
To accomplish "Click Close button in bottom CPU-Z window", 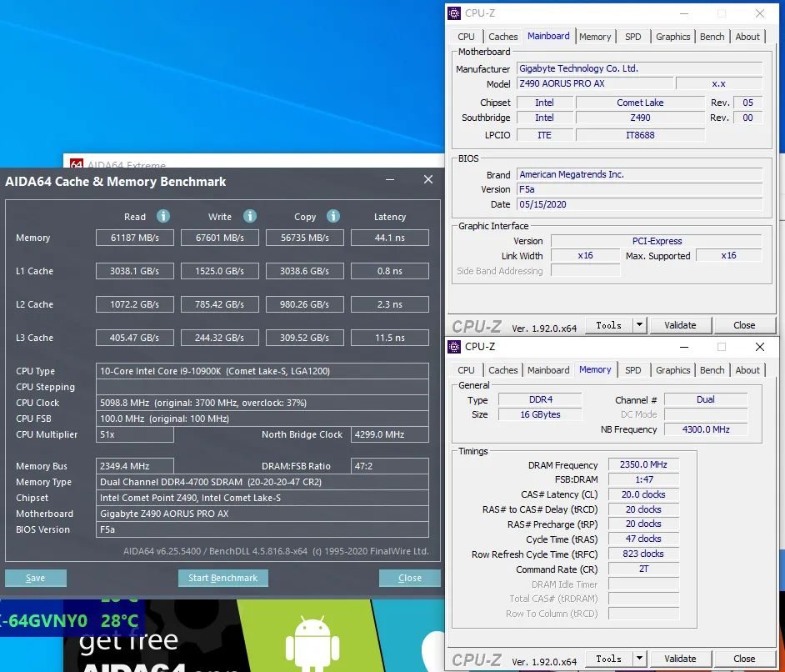I will coord(744,659).
